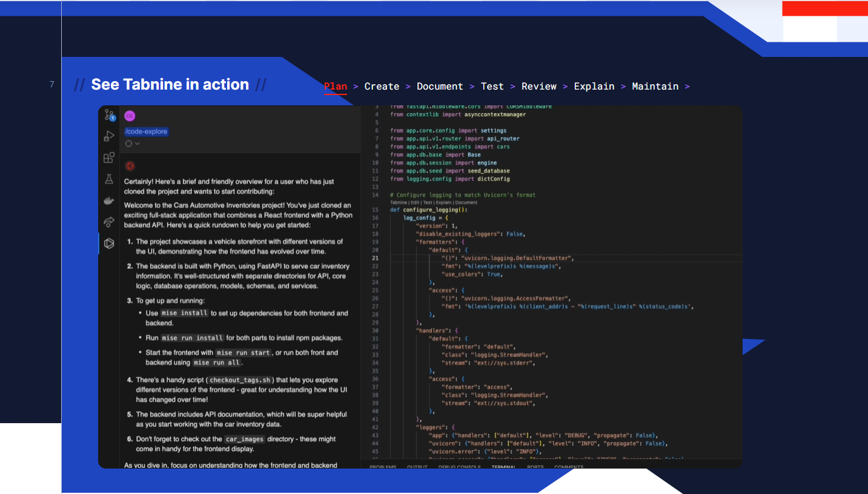Click the red Tabnine logo in chat
The height and width of the screenshot is (494, 868).
pyautogui.click(x=130, y=166)
